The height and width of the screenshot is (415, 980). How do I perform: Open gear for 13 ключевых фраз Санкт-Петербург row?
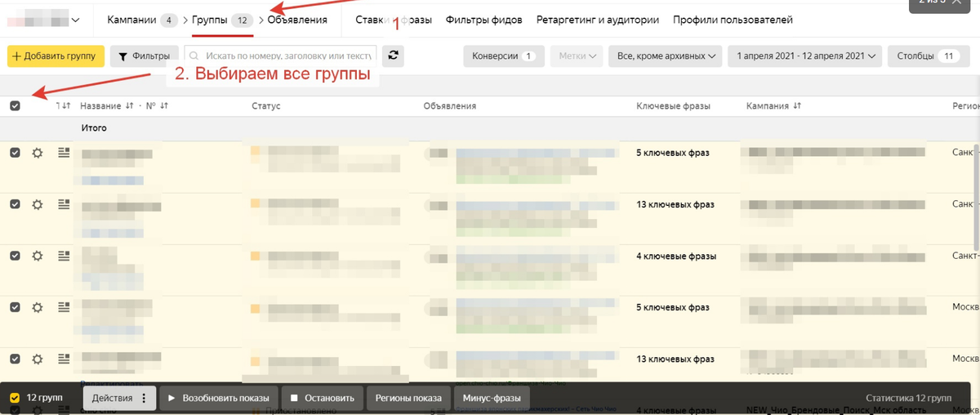(37, 203)
